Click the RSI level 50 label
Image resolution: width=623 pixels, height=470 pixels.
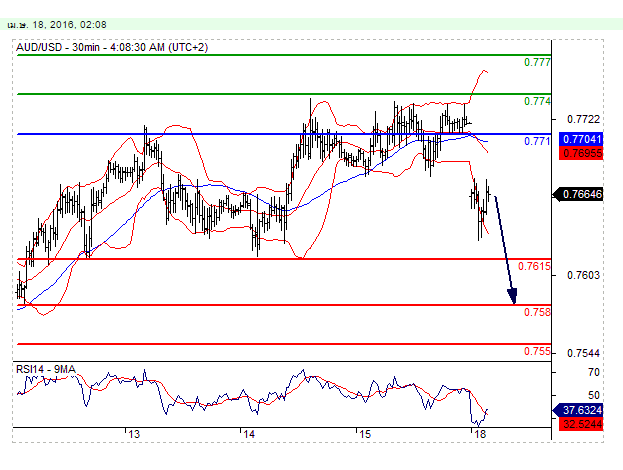pos(594,395)
